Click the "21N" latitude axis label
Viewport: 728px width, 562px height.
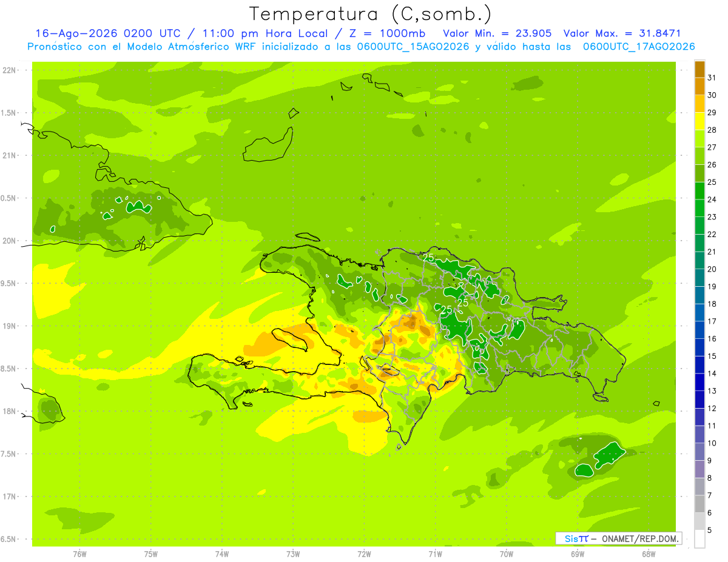click(x=9, y=156)
